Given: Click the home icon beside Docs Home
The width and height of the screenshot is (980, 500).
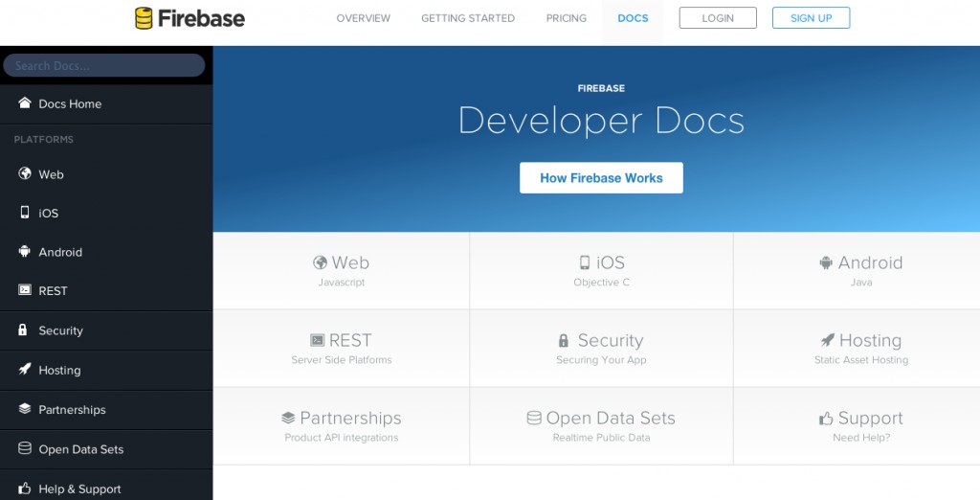Looking at the screenshot, I should [x=25, y=103].
